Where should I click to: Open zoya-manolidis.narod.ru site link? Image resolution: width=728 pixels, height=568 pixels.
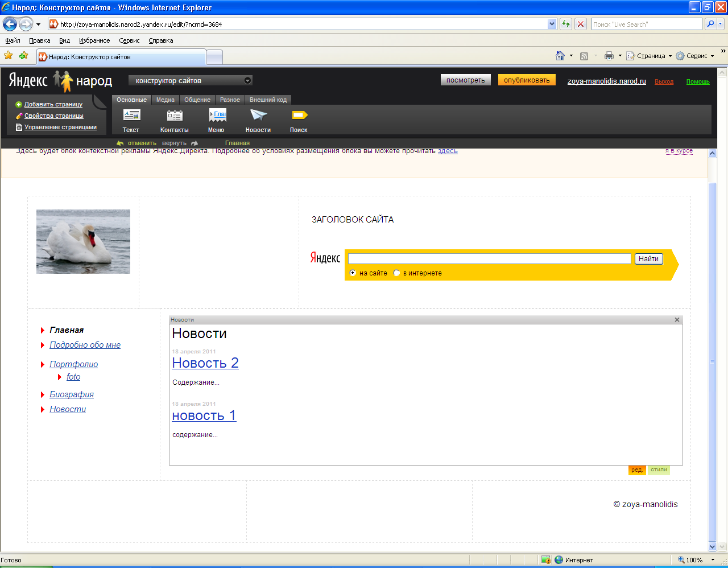pyautogui.click(x=607, y=81)
